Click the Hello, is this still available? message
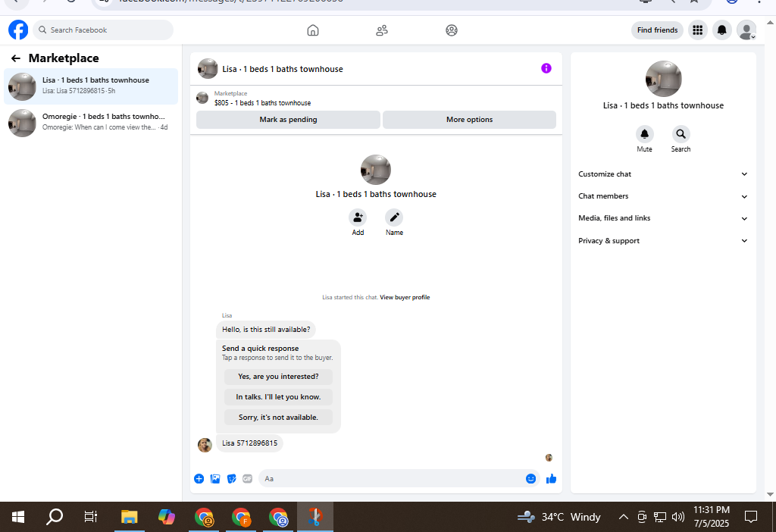Viewport: 776px width, 532px height. tap(266, 329)
